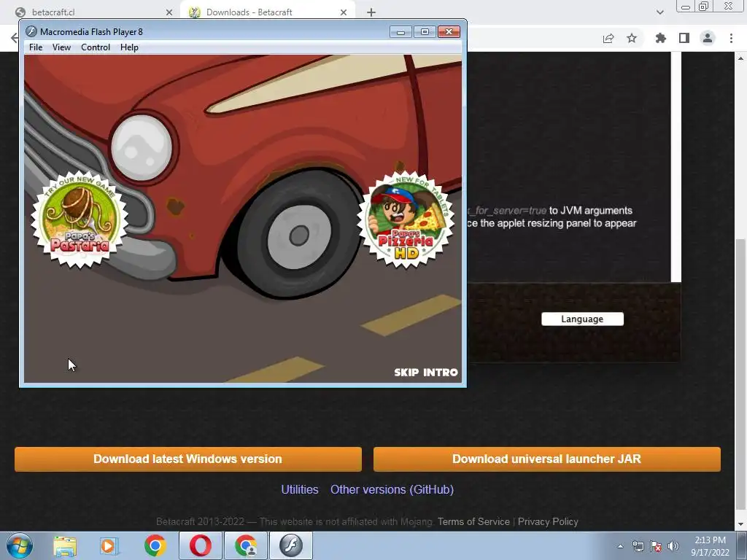The width and height of the screenshot is (747, 560).
Task: Close the Downloads - Betacraft tab
Action: pyautogui.click(x=344, y=12)
